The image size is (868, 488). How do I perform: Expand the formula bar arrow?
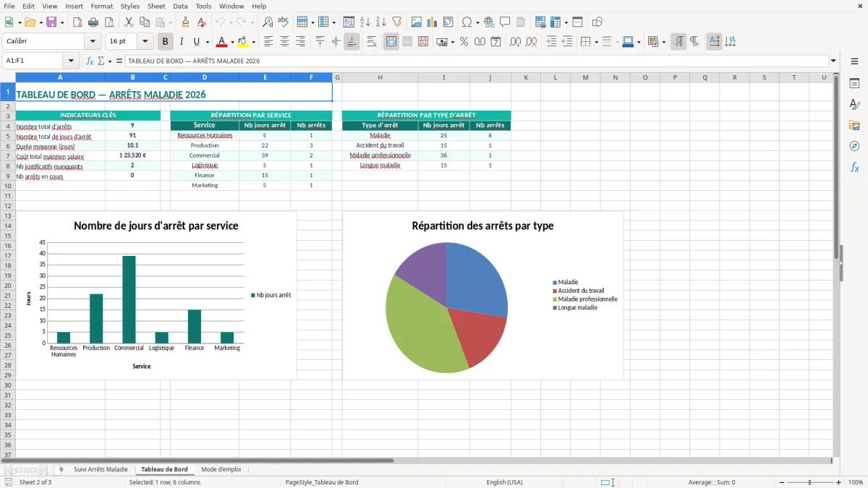pyautogui.click(x=833, y=61)
